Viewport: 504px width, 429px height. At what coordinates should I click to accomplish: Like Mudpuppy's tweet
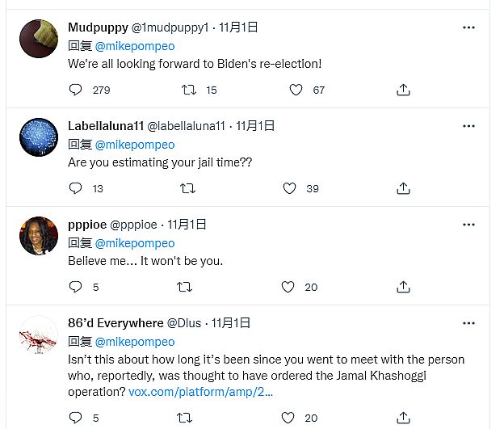pyautogui.click(x=296, y=90)
